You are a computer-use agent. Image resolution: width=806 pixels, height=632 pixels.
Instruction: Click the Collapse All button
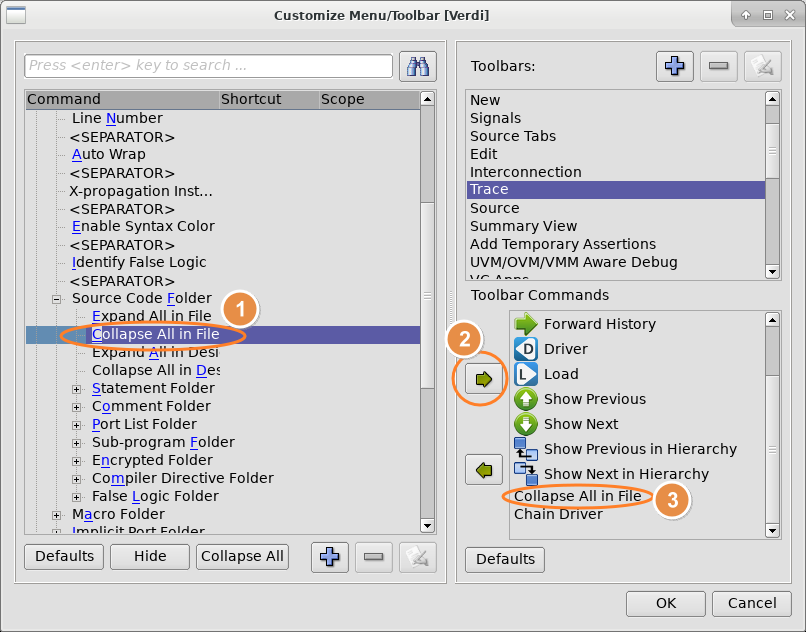tap(242, 557)
